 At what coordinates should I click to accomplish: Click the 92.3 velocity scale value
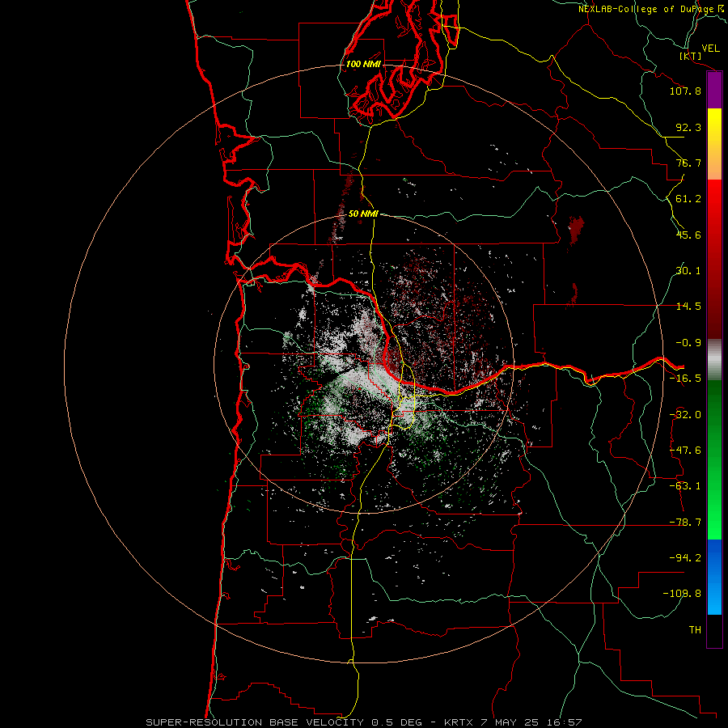[x=688, y=127]
